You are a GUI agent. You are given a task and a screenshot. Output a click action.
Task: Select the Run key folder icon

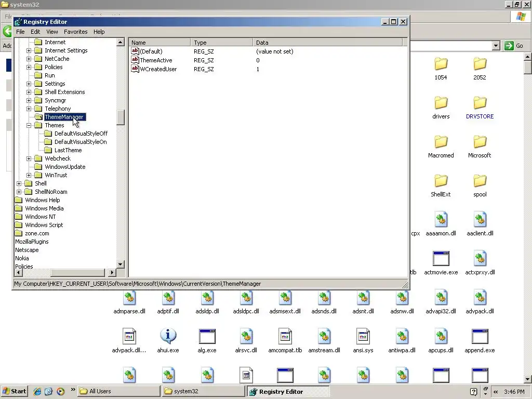tap(38, 75)
